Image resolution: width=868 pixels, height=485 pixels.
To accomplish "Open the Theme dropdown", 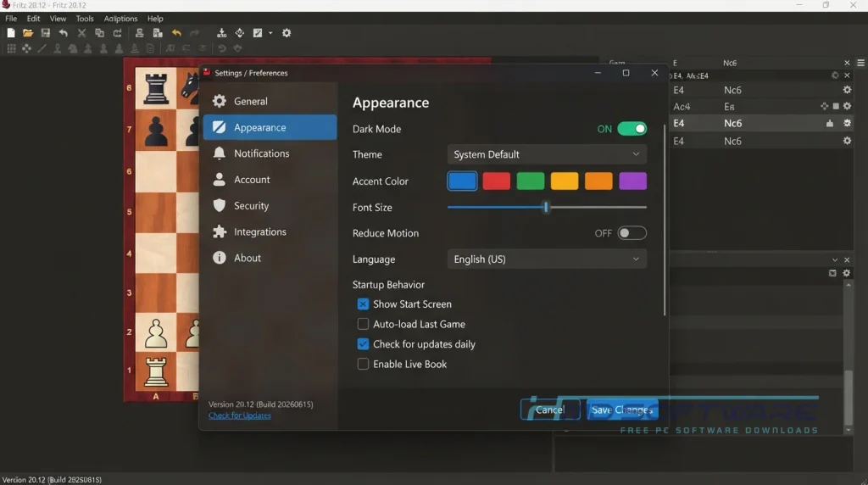I will coord(547,154).
